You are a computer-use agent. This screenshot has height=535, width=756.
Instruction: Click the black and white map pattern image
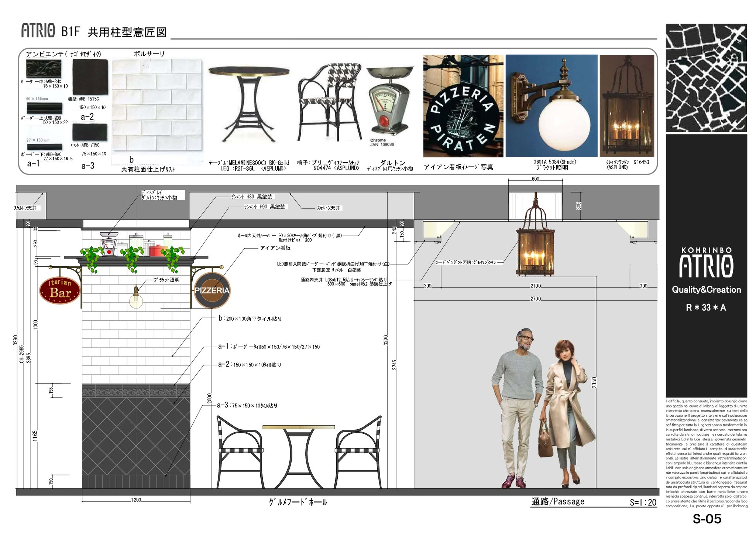[706, 78]
